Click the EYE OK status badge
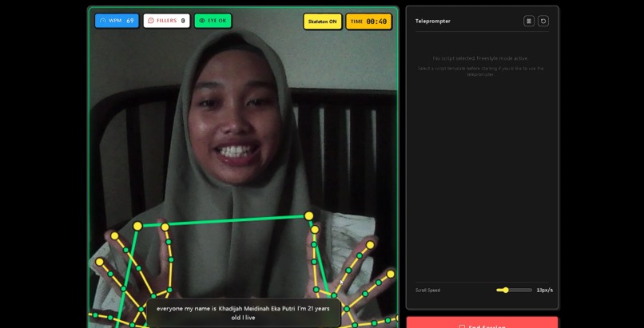The width and height of the screenshot is (644, 328). [213, 21]
